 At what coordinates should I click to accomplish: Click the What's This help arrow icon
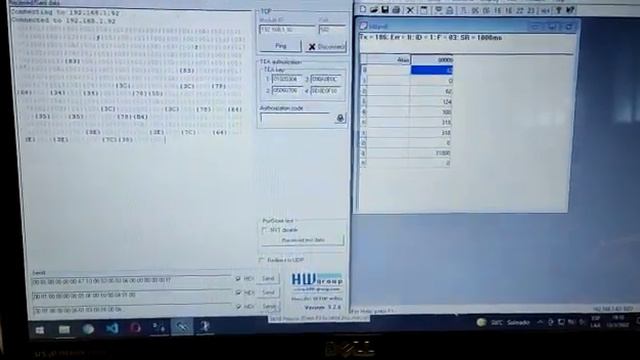click(571, 10)
